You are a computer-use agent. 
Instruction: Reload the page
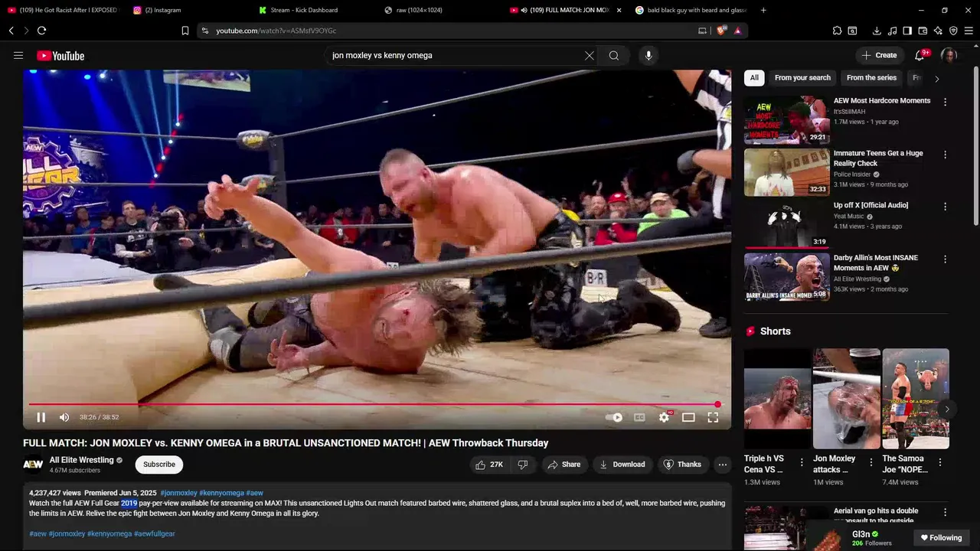(41, 31)
